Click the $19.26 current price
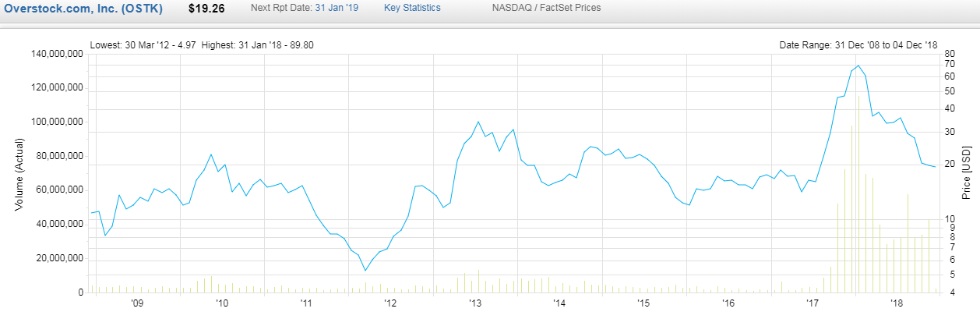The width and height of the screenshot is (980, 319). pos(206,8)
